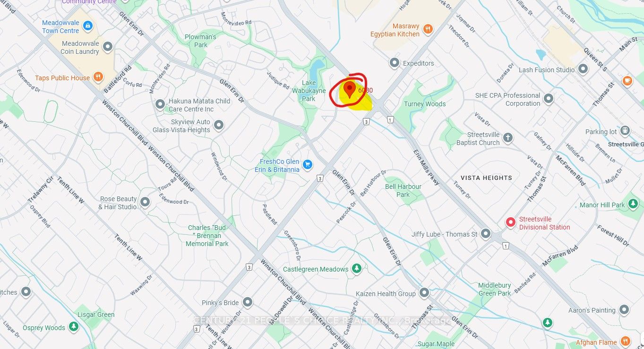Screen dimensions: 644x349
Task: Click the Manor Hill Park tree icon
Action: [633, 204]
